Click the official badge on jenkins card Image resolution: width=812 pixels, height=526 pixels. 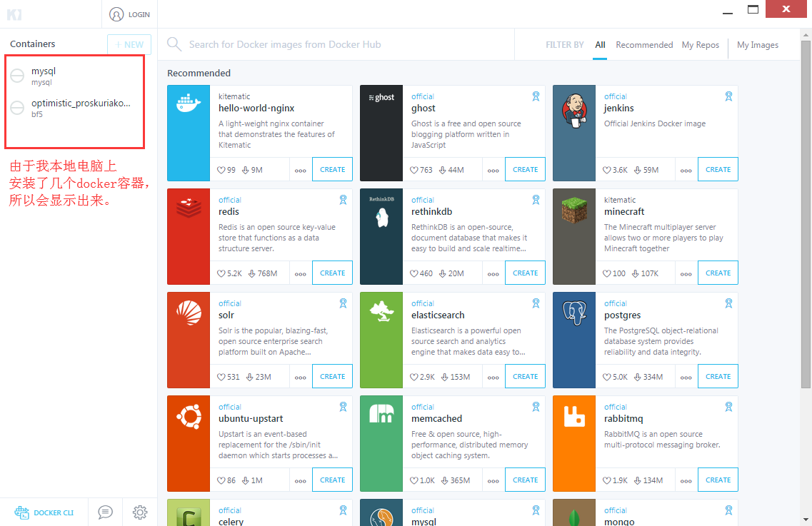click(x=728, y=96)
